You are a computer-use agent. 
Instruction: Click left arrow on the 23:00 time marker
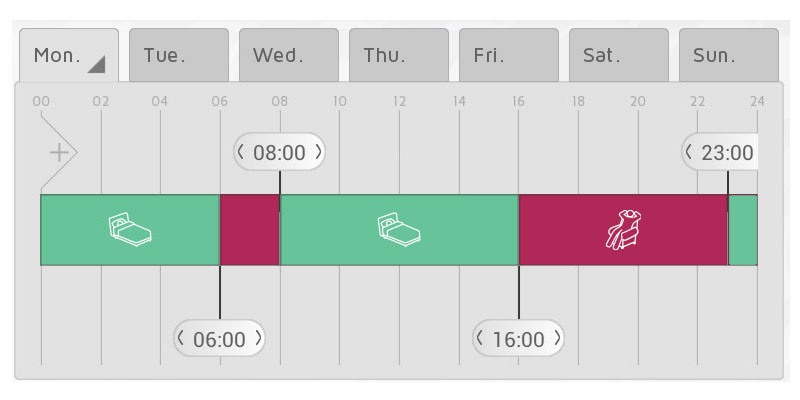689,152
